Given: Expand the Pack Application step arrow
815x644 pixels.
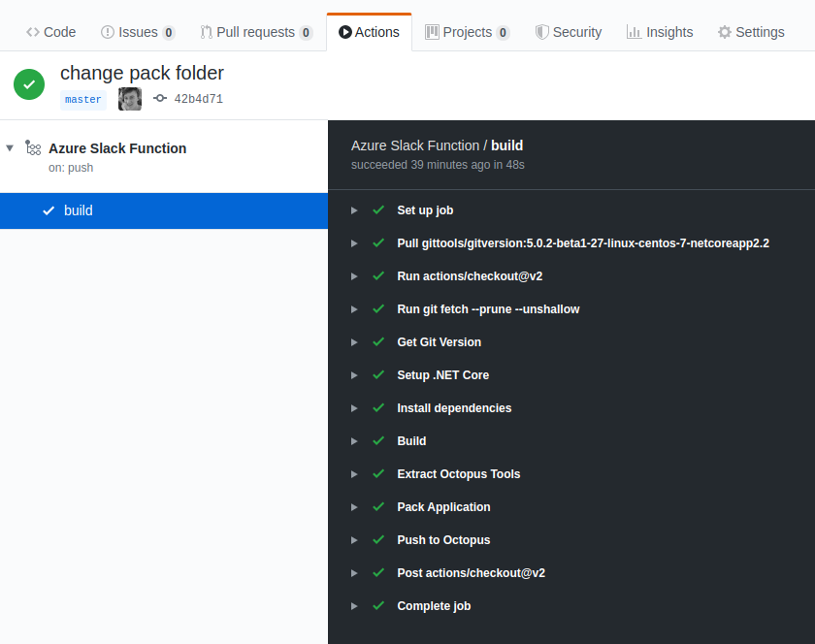Looking at the screenshot, I should pyautogui.click(x=354, y=507).
